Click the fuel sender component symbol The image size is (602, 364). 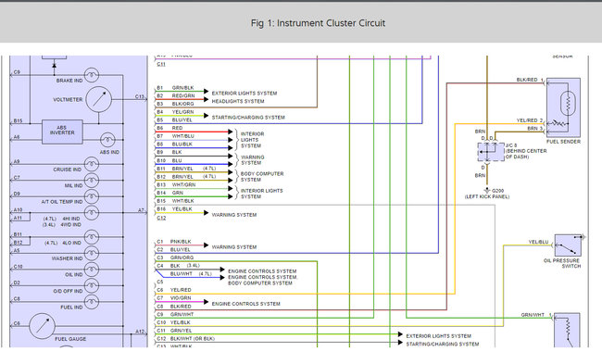pyautogui.click(x=563, y=107)
